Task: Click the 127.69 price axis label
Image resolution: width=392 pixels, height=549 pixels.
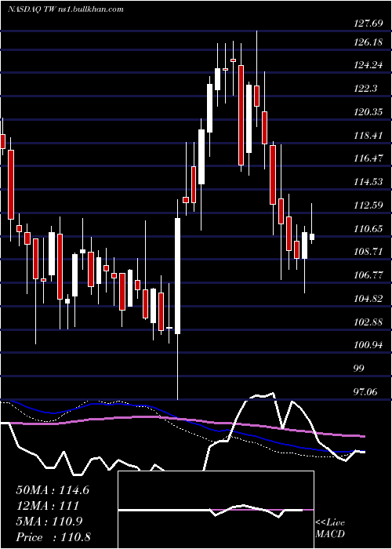Action: pyautogui.click(x=367, y=24)
